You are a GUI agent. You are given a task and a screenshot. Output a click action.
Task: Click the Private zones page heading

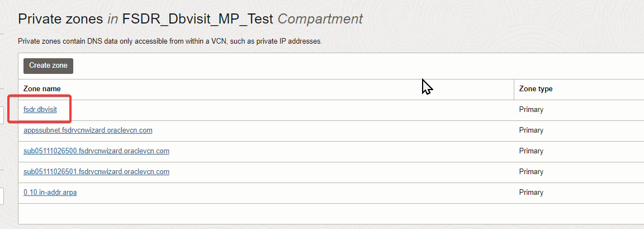(191, 19)
